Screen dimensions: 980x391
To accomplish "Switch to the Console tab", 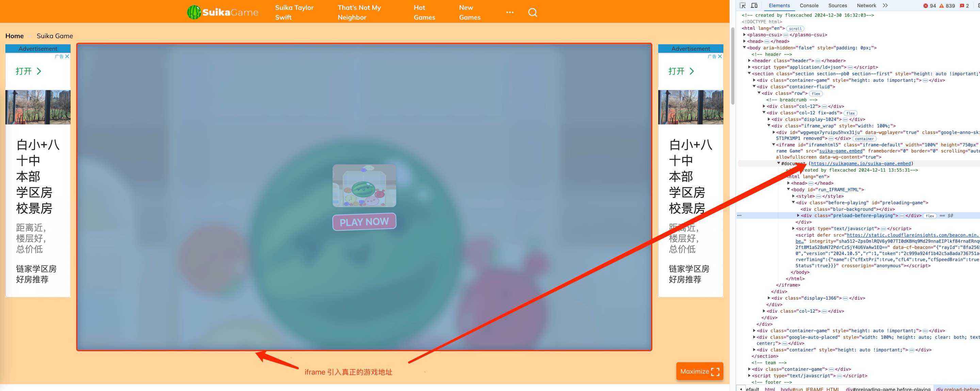I will coord(809,5).
